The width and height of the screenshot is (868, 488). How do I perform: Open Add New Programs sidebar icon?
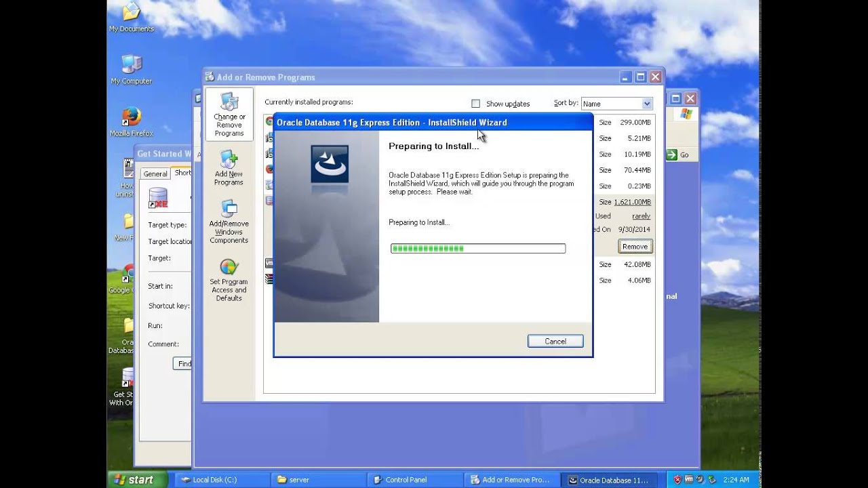229,168
